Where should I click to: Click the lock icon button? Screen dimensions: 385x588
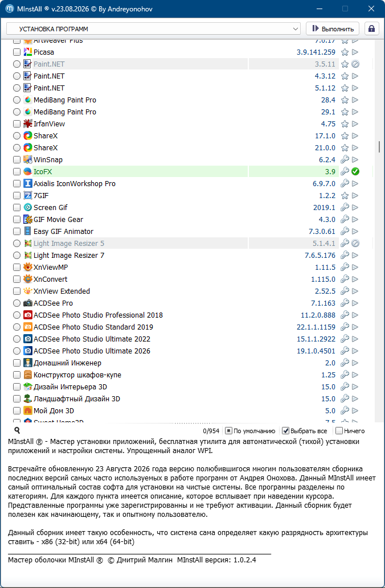pos(371,29)
